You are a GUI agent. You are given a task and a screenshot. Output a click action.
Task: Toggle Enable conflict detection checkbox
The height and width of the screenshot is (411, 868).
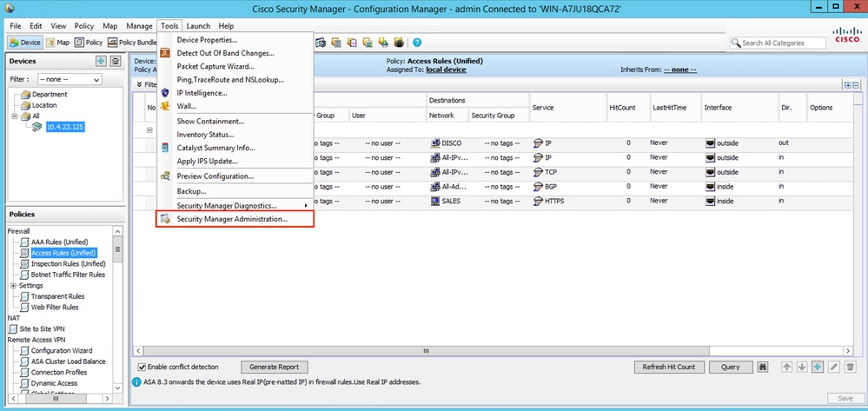click(142, 367)
